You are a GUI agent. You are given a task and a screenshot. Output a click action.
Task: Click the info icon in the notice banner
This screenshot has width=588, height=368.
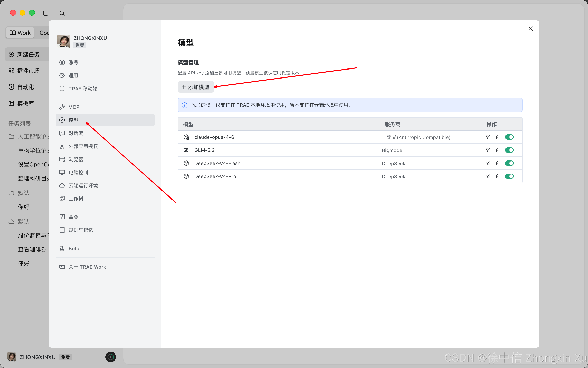(185, 105)
